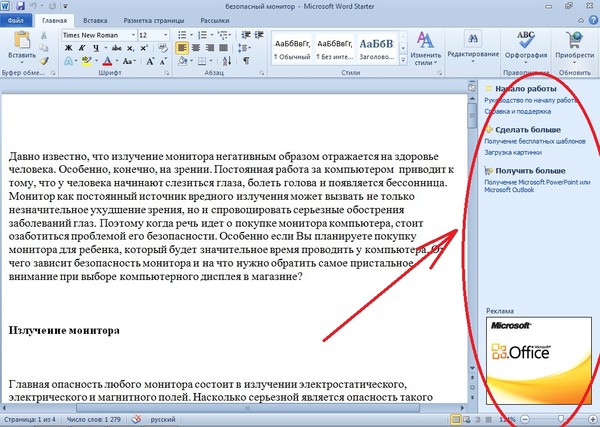Click the word count Число слов: 1 279
The width and height of the screenshot is (600, 427).
pyautogui.click(x=94, y=419)
